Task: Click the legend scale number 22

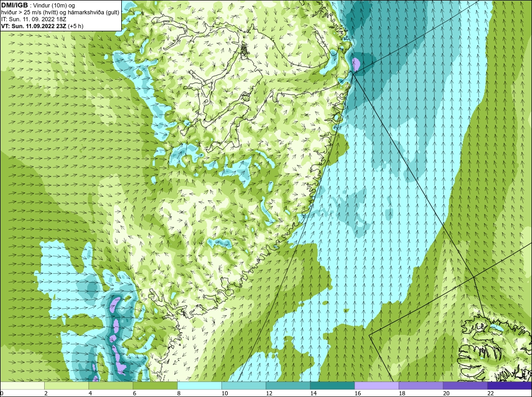Action: click(491, 393)
